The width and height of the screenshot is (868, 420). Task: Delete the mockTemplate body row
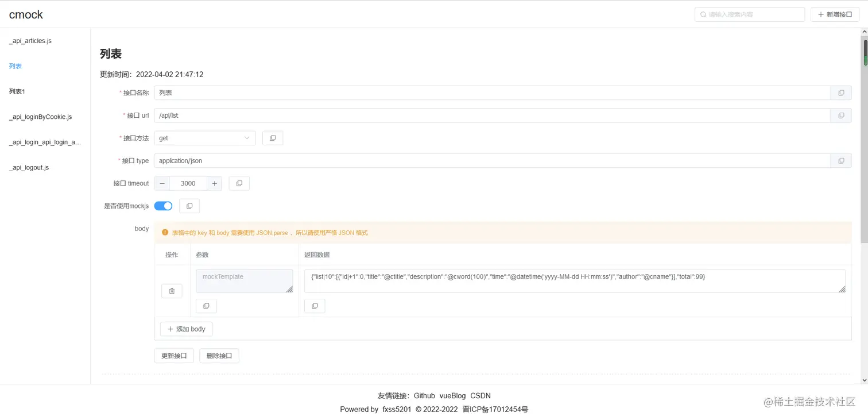(172, 291)
